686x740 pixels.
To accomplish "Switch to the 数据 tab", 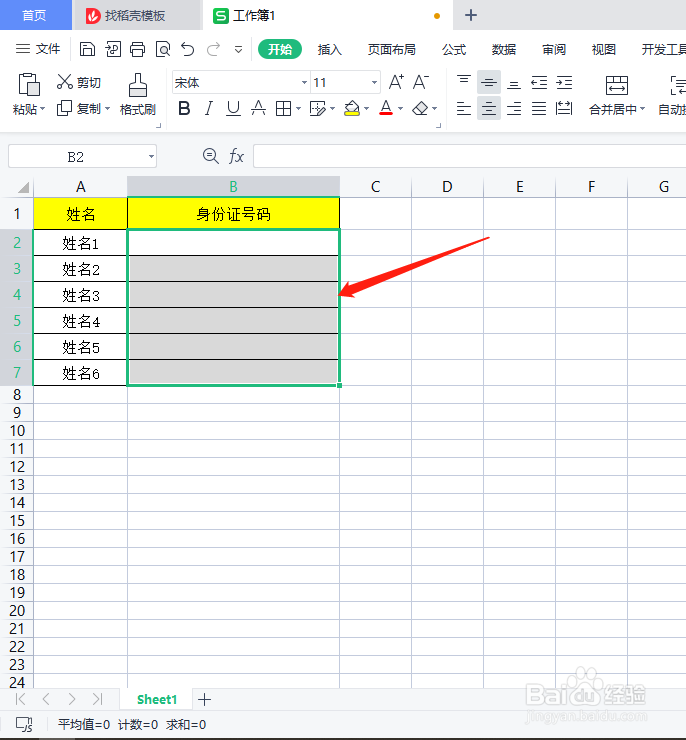I will point(504,50).
